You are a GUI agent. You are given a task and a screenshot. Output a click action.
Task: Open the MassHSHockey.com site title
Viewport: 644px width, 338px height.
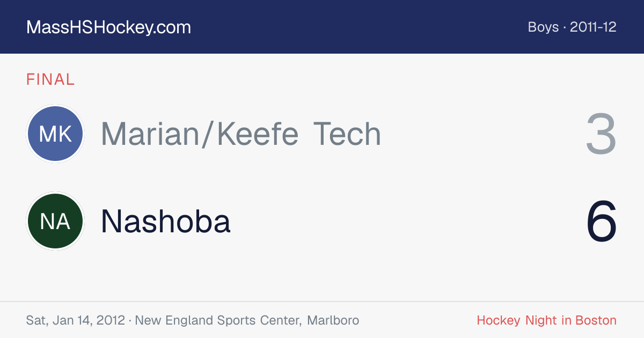pyautogui.click(x=108, y=27)
